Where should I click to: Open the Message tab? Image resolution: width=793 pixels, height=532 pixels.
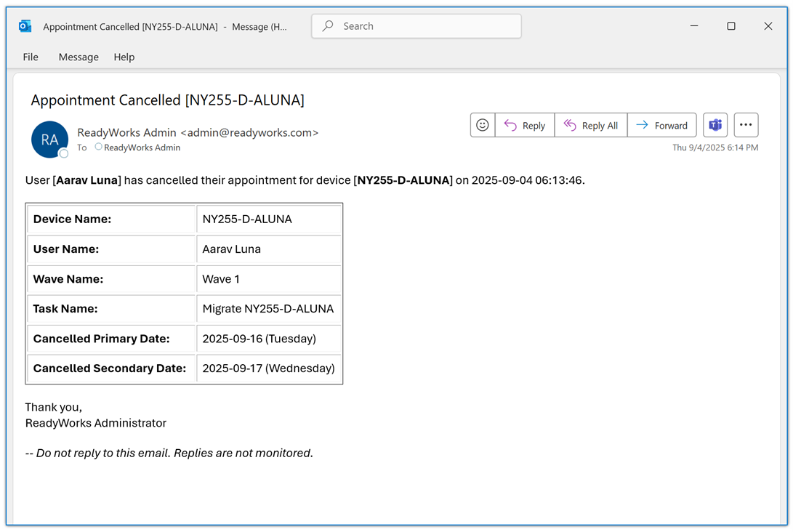(79, 57)
